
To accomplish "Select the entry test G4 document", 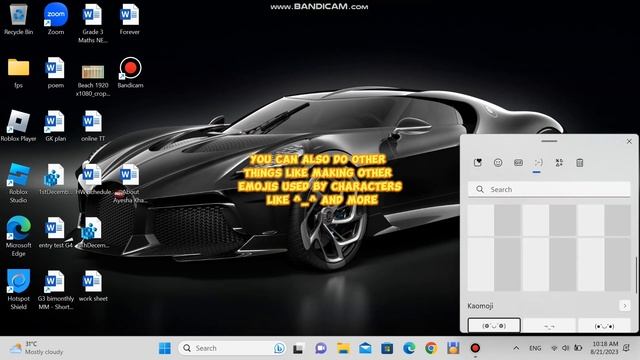I will click(x=56, y=233).
